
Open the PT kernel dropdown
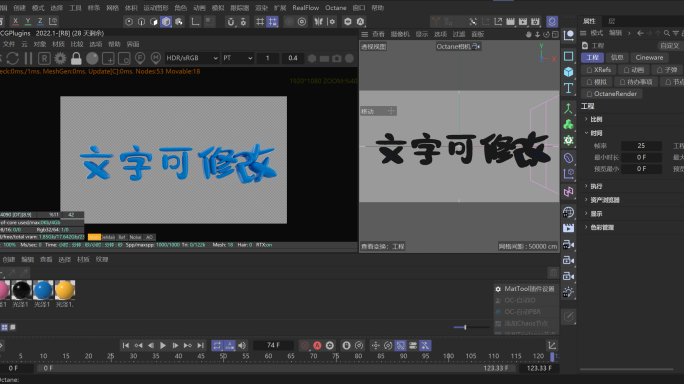238,58
